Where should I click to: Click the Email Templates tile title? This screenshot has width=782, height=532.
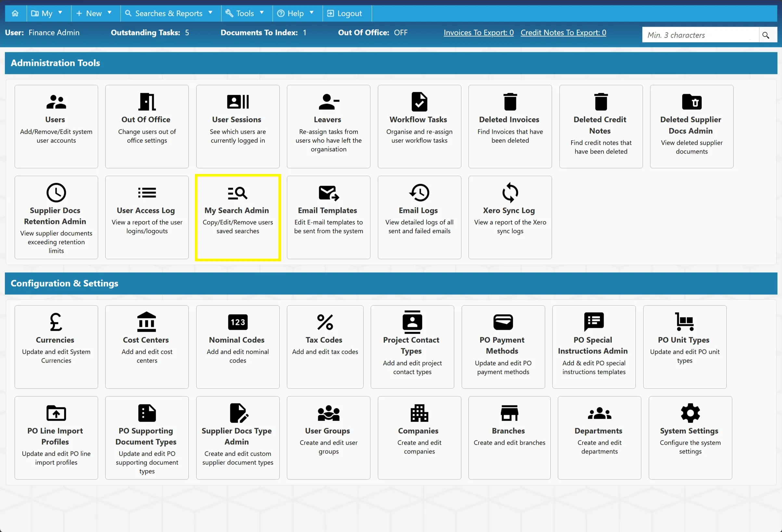tap(327, 211)
